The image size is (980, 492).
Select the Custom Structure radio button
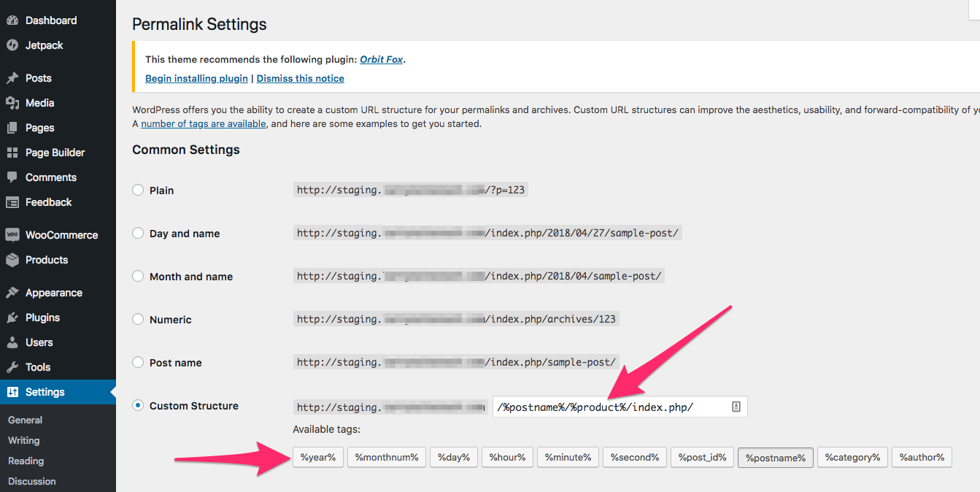(138, 406)
